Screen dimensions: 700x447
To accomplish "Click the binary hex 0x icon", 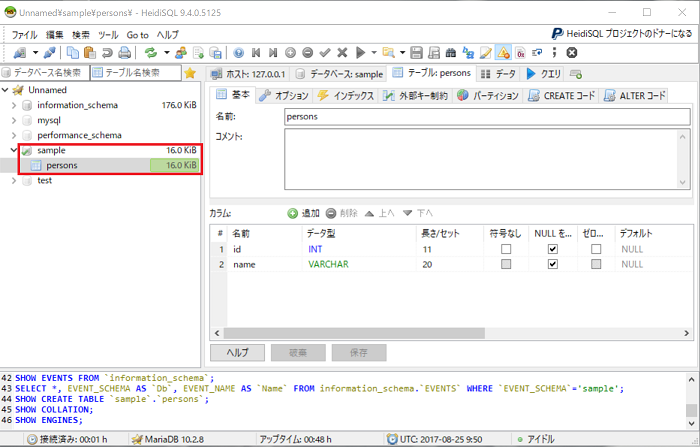I will point(521,53).
